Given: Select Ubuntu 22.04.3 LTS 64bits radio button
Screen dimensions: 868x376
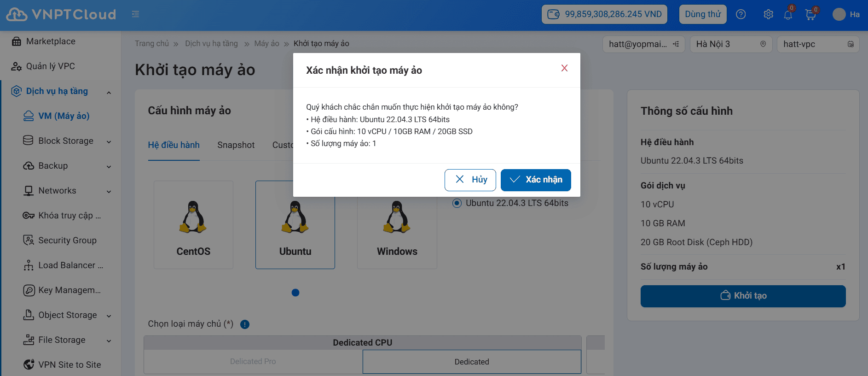Looking at the screenshot, I should [457, 203].
